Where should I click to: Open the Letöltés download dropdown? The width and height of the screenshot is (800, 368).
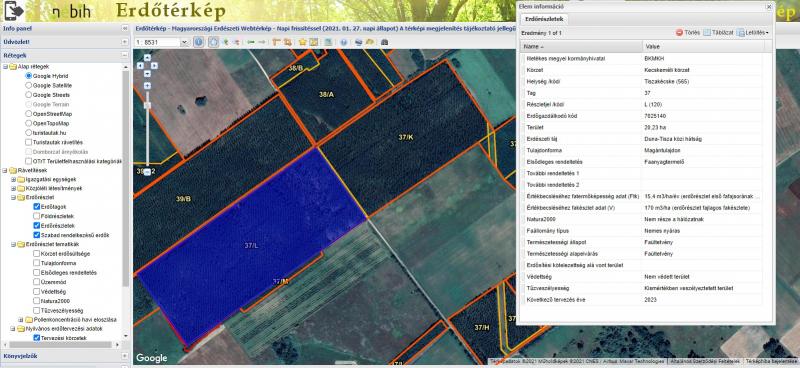tap(753, 33)
